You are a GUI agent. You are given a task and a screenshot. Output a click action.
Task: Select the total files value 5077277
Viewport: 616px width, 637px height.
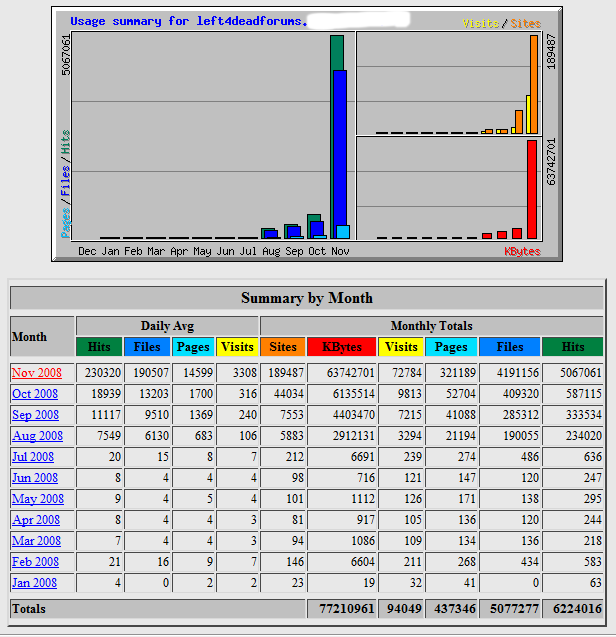click(514, 609)
